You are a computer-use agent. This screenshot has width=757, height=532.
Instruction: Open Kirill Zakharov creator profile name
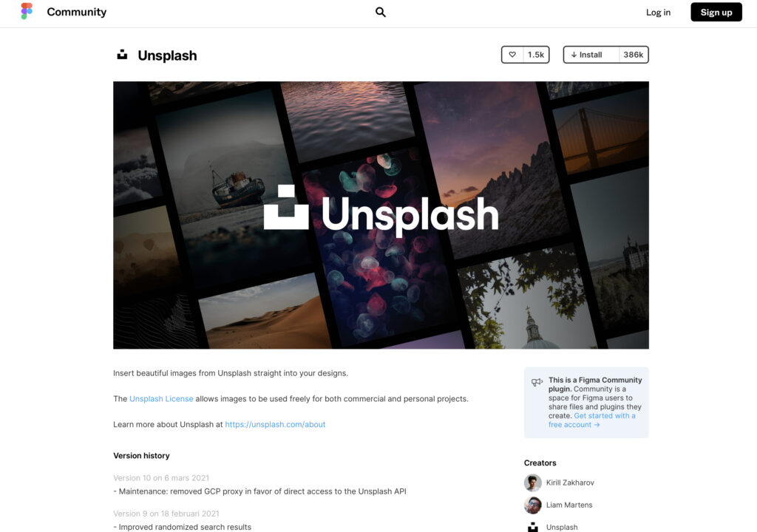570,482
